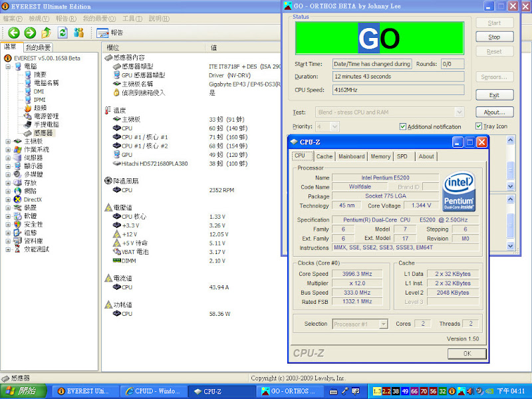This screenshot has width=532, height=399.
Task: Toggle the Additional notification checkbox
Action: [403, 126]
